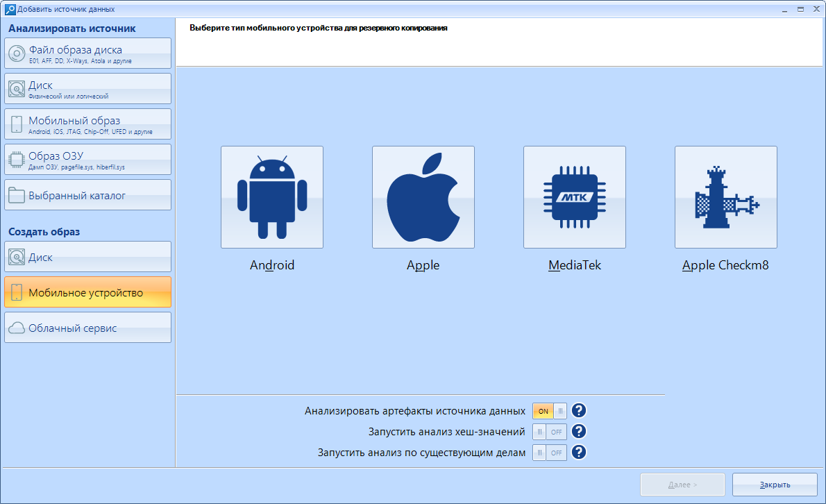Choose the Apple logo device type
826x504 pixels.
[x=423, y=197]
